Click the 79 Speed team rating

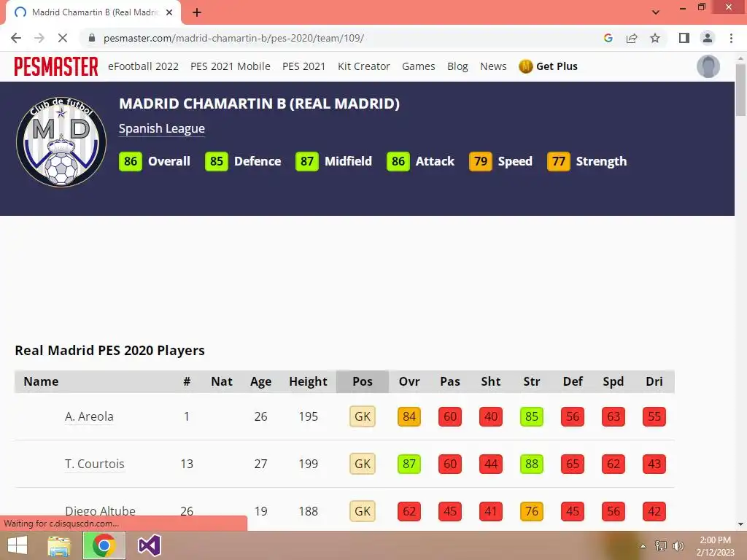481,161
